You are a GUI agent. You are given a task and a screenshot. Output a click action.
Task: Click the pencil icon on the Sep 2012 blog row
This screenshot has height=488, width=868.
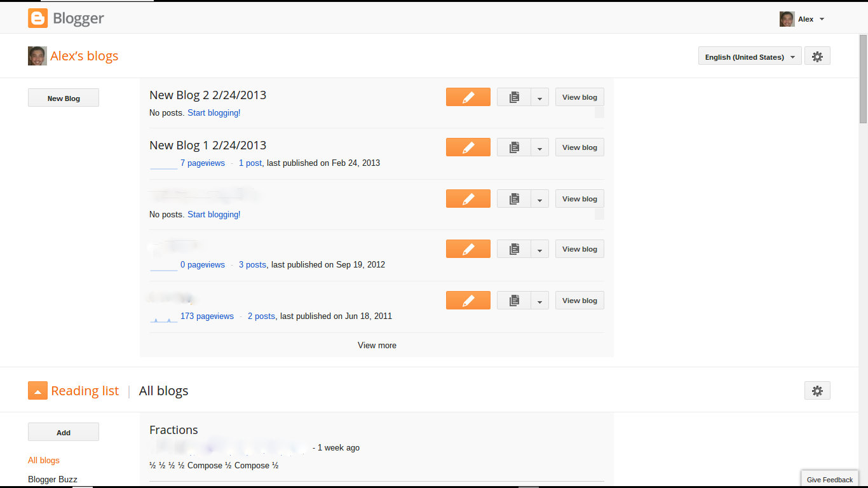click(x=468, y=248)
